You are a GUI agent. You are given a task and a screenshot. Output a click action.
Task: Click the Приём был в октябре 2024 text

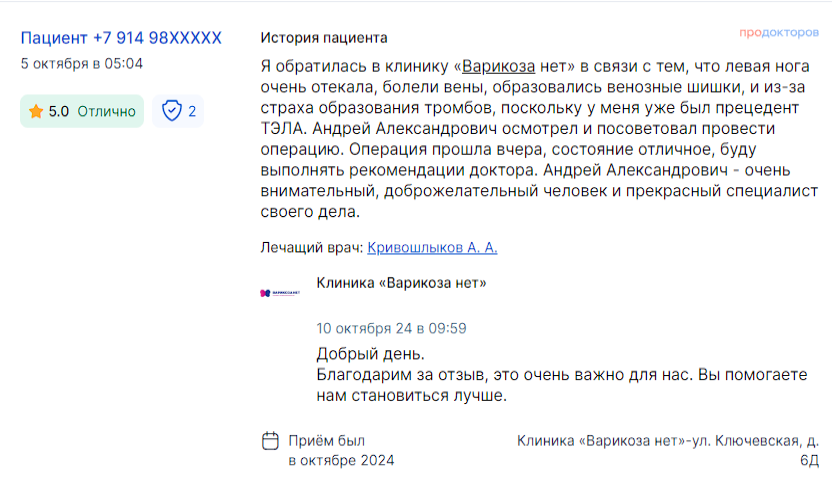[x=341, y=450]
